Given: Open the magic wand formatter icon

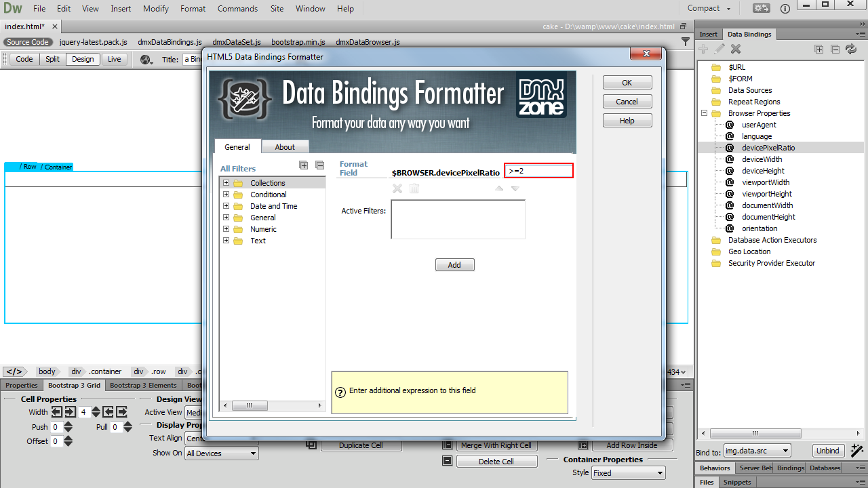Looking at the screenshot, I should click(x=856, y=450).
